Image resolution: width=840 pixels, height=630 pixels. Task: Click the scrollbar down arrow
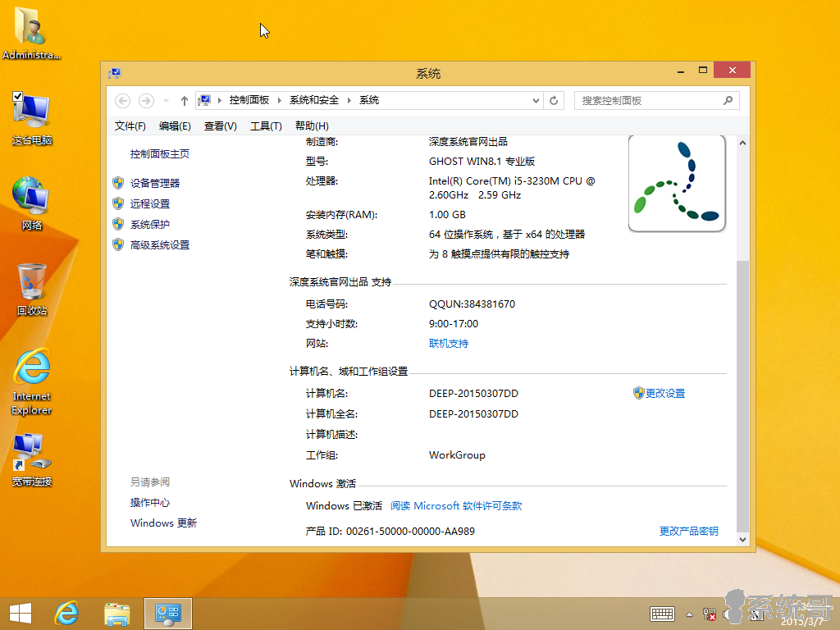[x=742, y=540]
